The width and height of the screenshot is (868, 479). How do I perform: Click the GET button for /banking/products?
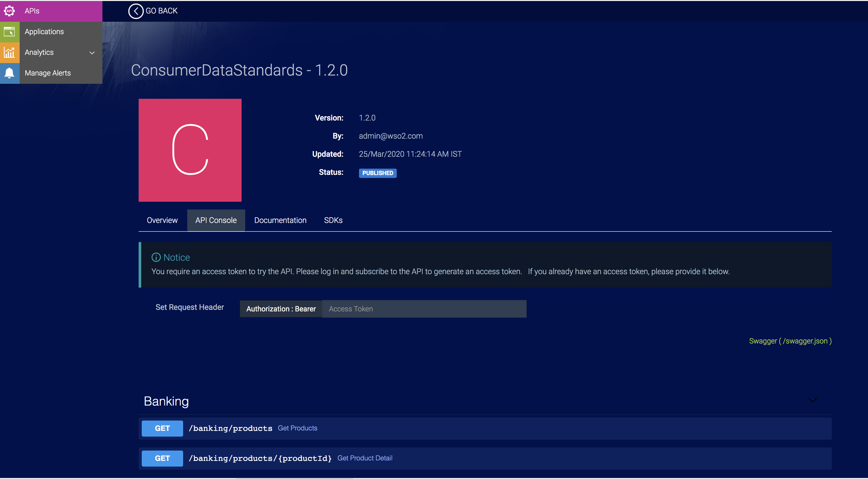click(162, 429)
